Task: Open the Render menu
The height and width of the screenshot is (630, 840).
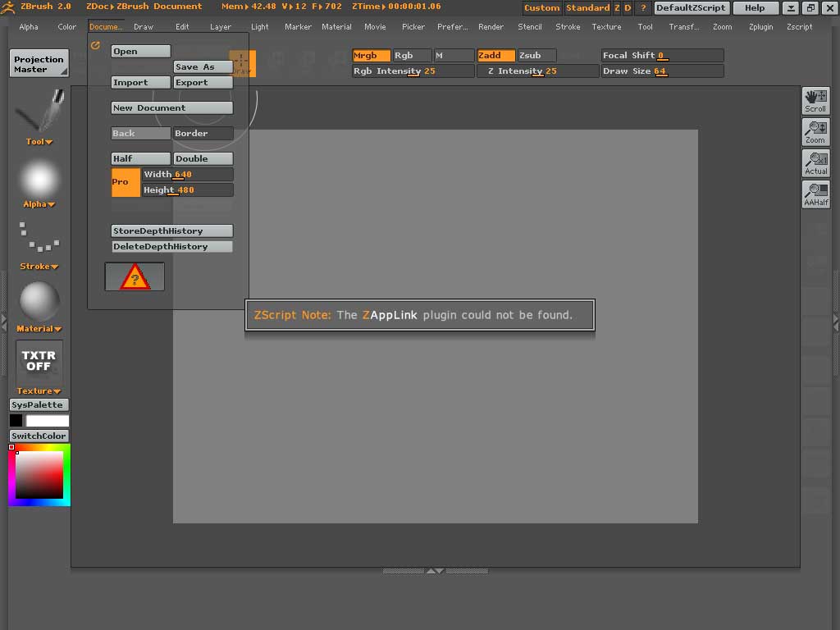Action: (x=491, y=27)
